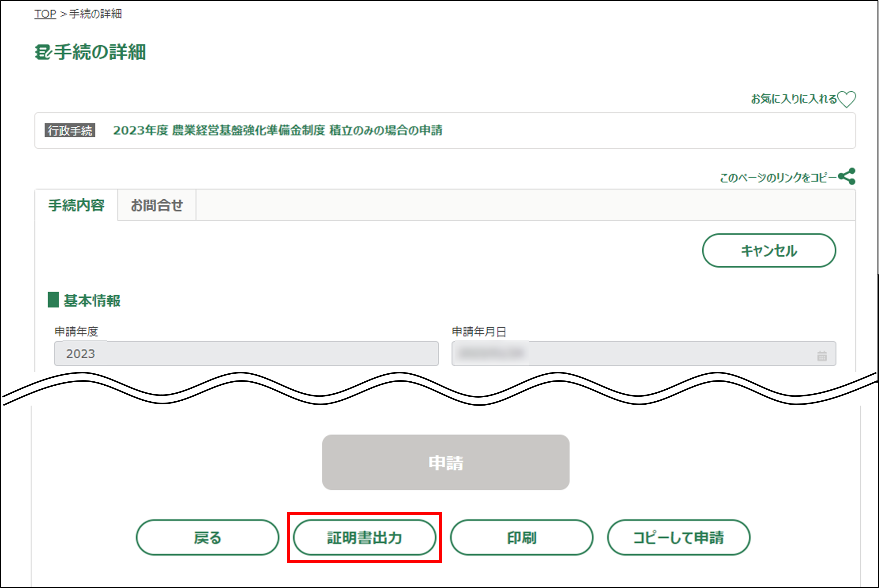879x588 pixels.
Task: Click the 2023年度 procedure title
Action: pyautogui.click(x=278, y=131)
